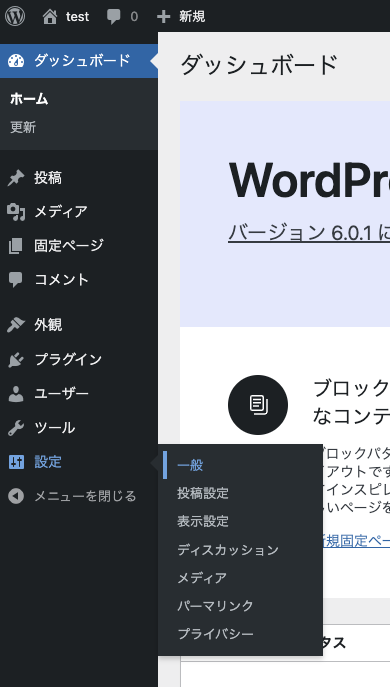Click the 固定ページ pages icon
390x687 pixels.
pos(15,246)
